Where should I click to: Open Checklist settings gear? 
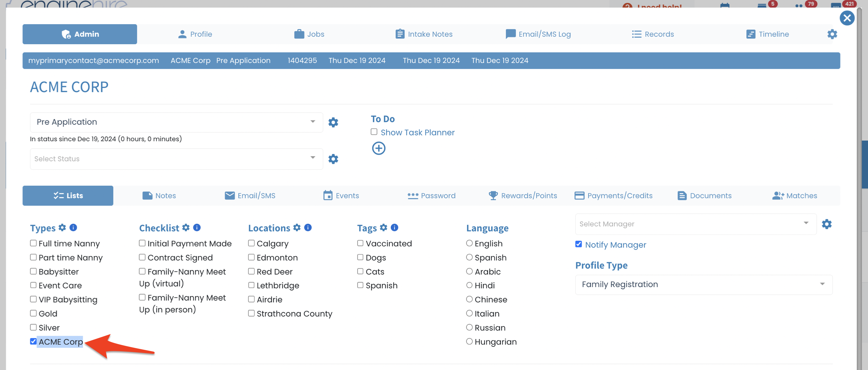pyautogui.click(x=186, y=228)
